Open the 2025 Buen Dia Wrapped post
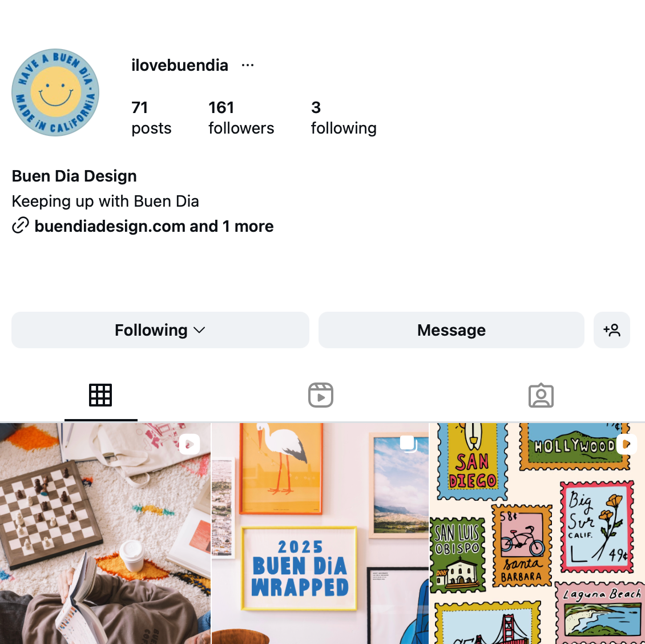Image resolution: width=645 pixels, height=644 pixels. (320, 533)
